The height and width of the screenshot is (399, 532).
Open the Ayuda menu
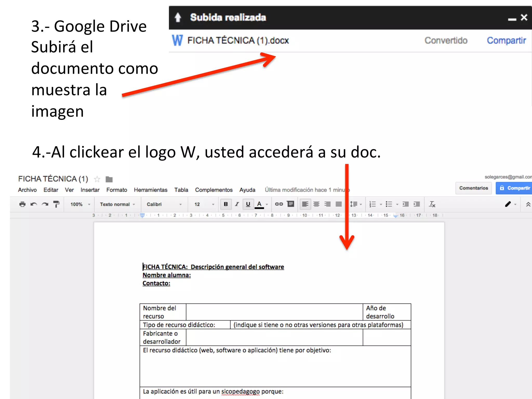coord(247,190)
